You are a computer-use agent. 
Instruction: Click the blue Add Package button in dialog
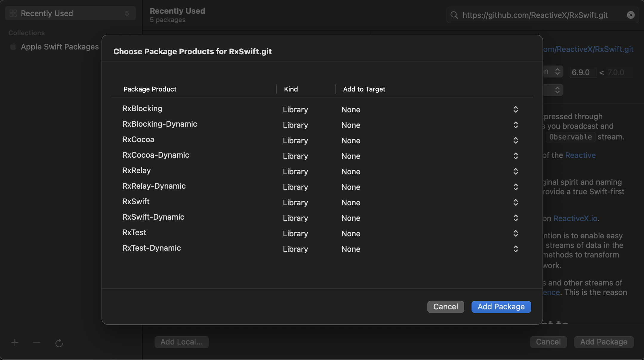[501, 307]
